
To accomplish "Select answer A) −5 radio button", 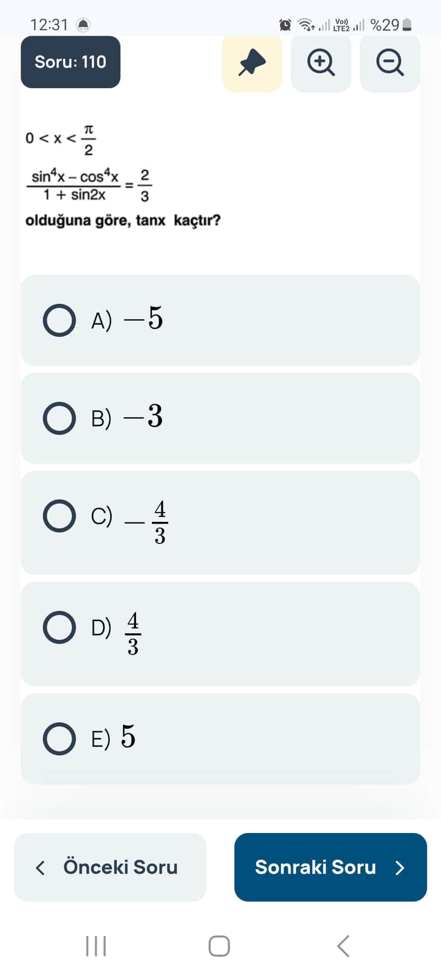I will pos(59,320).
